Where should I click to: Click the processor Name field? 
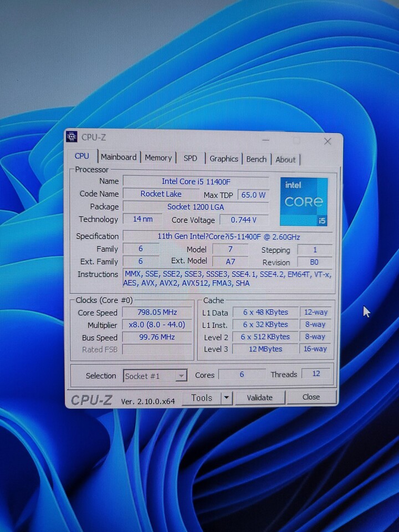pyautogui.click(x=195, y=181)
